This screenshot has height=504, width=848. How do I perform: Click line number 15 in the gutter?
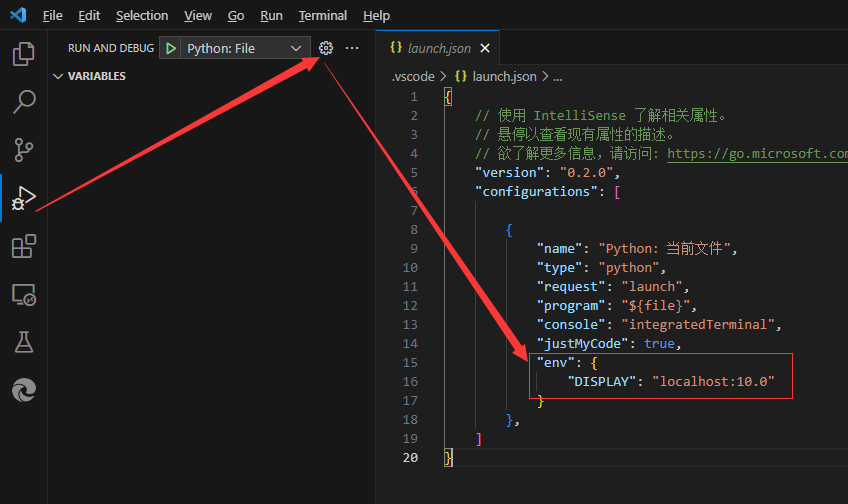point(410,362)
